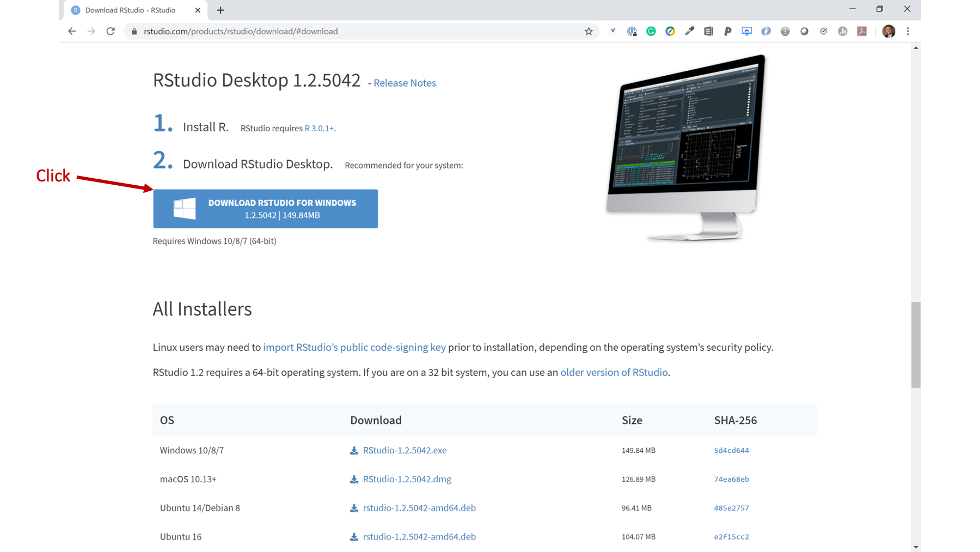The image size is (980, 552).
Task: Open the gray gear extension icon
Action: [785, 32]
